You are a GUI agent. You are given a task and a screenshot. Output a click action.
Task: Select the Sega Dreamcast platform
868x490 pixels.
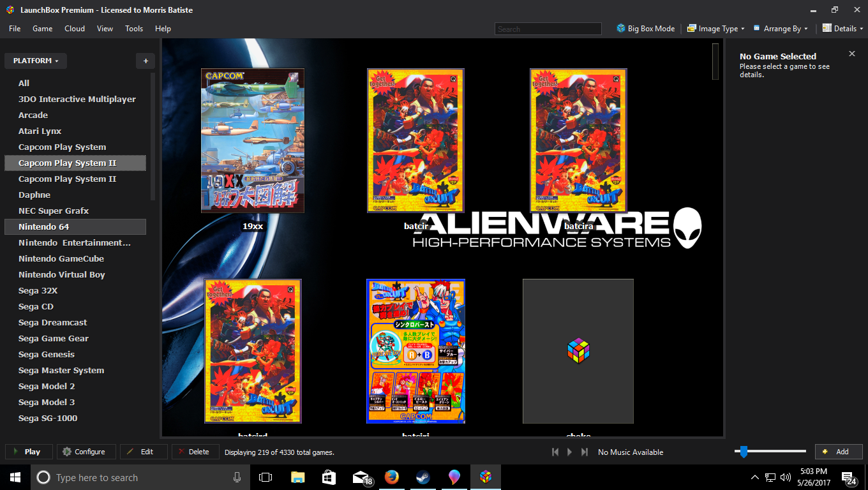(x=75, y=322)
